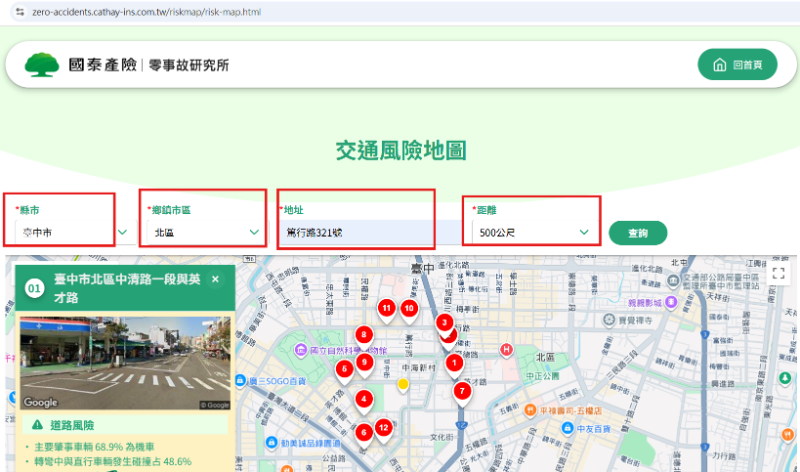Click map marker number 3

(445, 323)
